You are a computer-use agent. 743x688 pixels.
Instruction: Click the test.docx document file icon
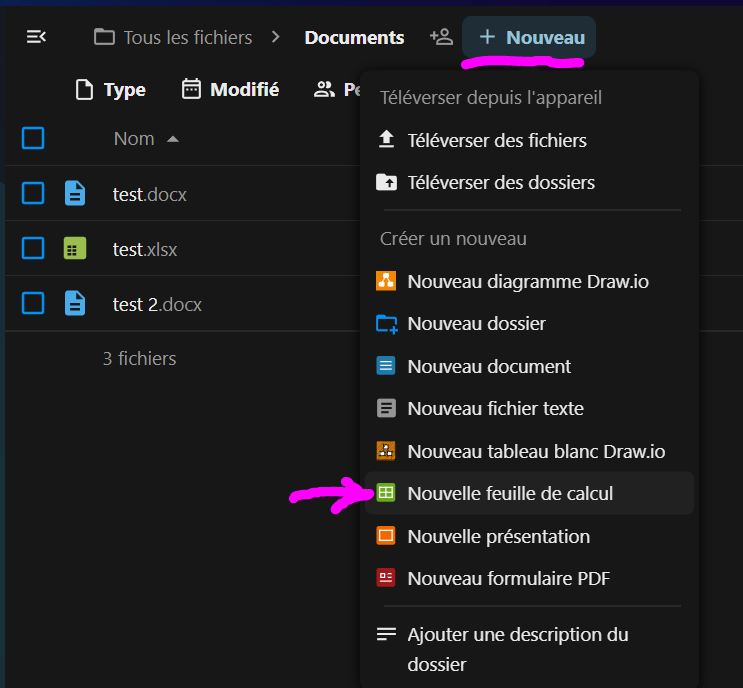[x=74, y=194]
